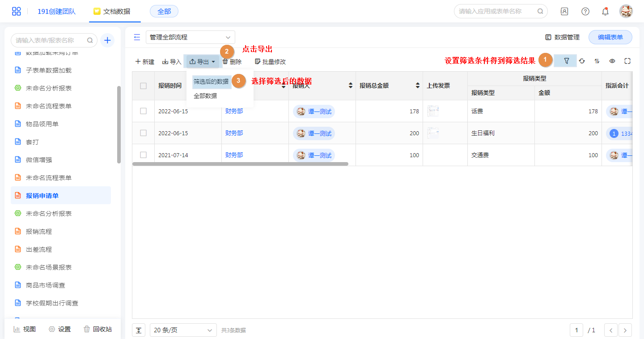Screen dimensions: 644x339
Task: Open the help question mark icon
Action: [x=585, y=12]
